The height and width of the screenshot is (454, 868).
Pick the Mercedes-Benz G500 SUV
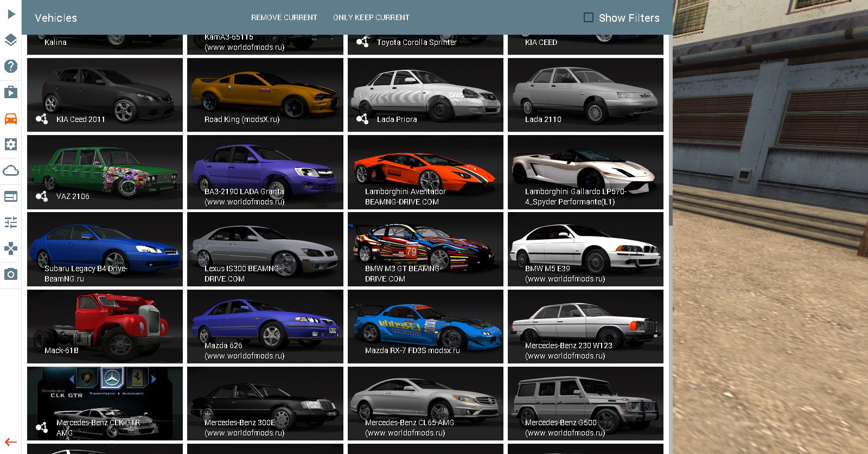tap(585, 403)
